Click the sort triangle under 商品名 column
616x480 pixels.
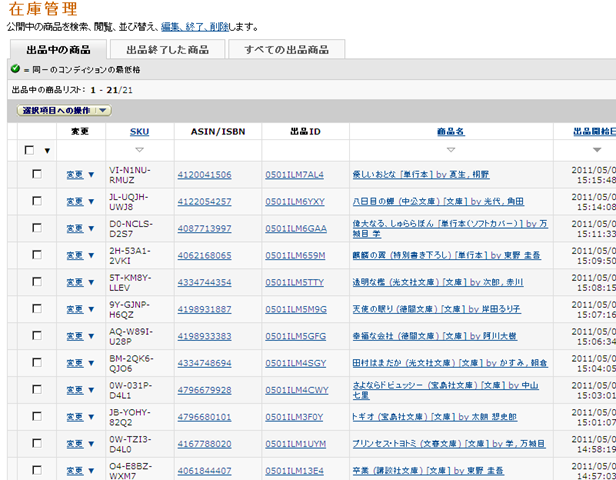(451, 150)
